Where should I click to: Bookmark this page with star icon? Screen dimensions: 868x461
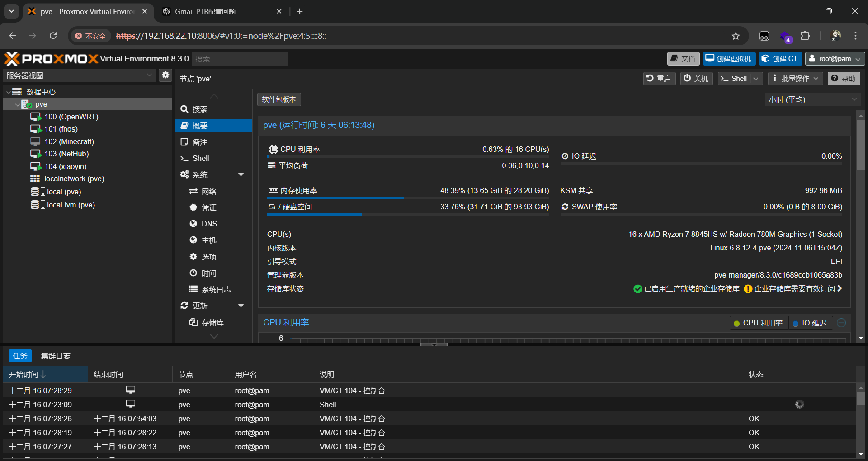click(736, 36)
